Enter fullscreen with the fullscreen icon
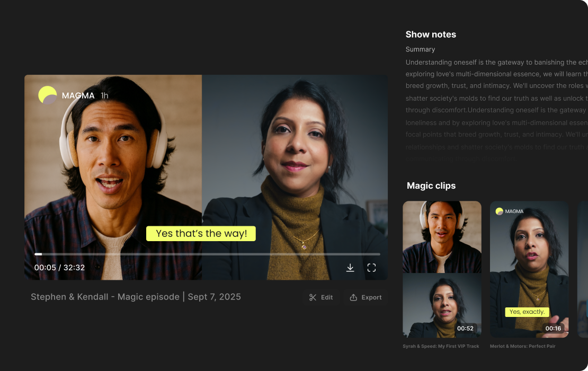This screenshot has height=371, width=588. [x=371, y=268]
